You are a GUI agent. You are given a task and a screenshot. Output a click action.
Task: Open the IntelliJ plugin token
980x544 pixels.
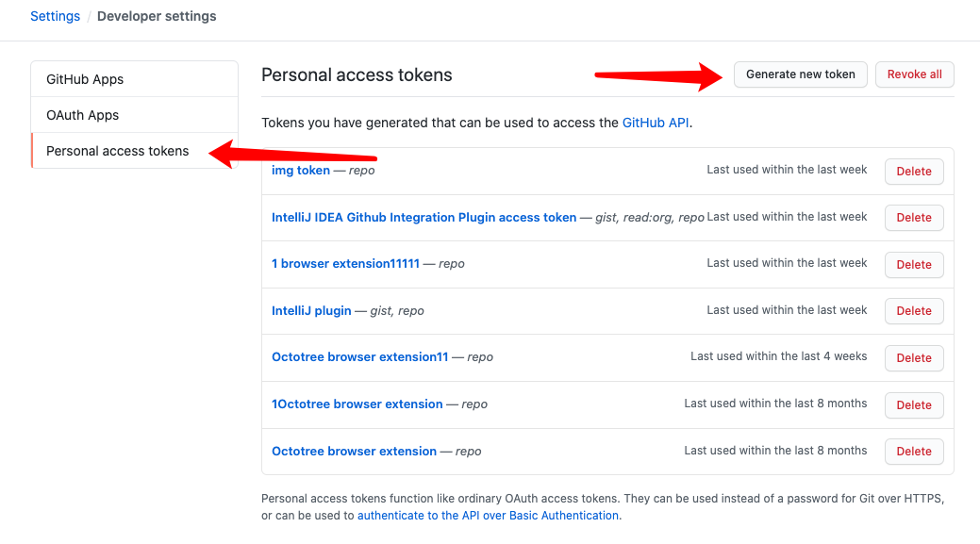pos(311,310)
